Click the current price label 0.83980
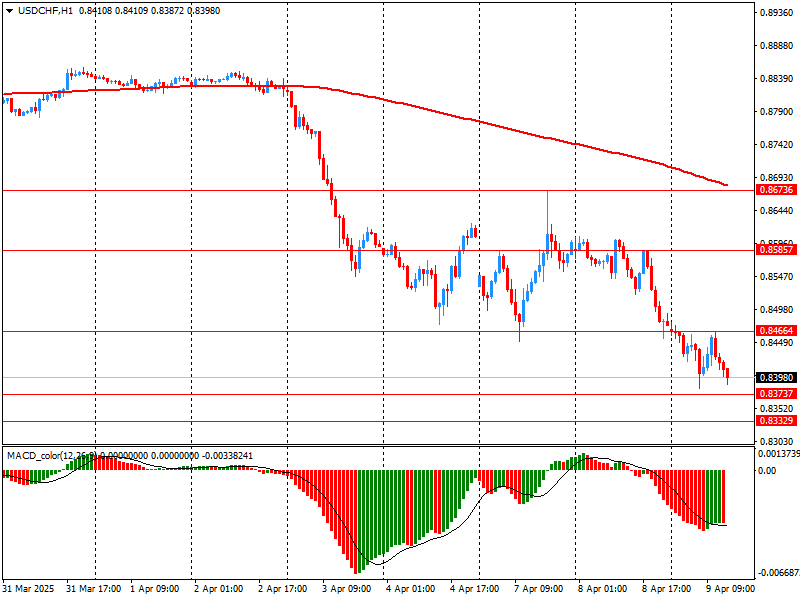The image size is (800, 600). (776, 377)
